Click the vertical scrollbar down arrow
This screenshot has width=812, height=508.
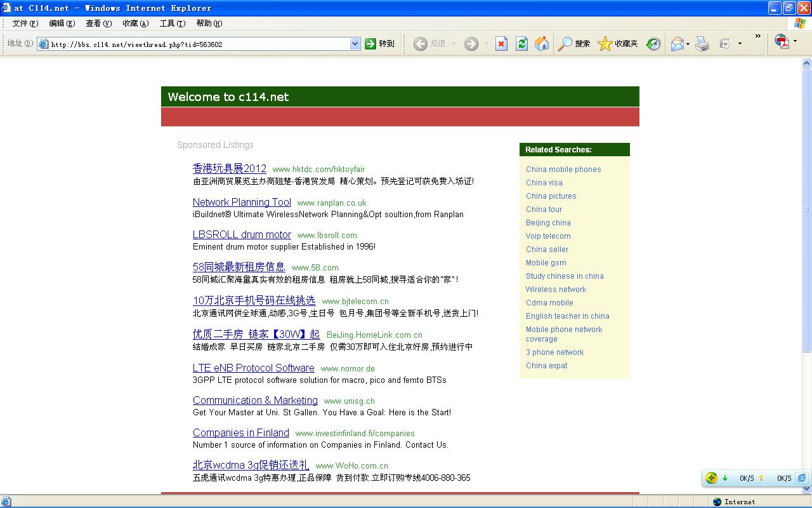807,489
